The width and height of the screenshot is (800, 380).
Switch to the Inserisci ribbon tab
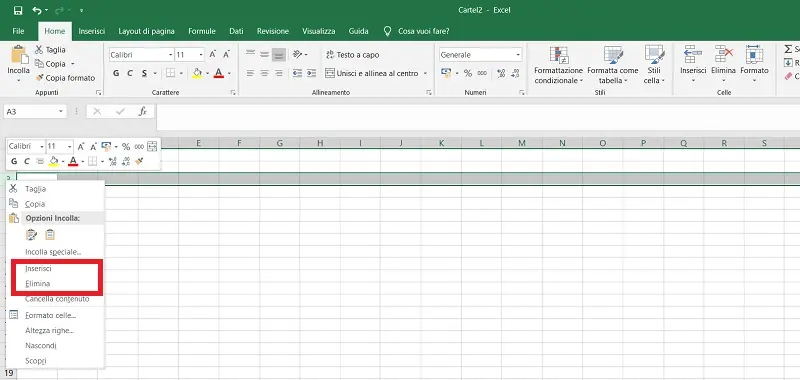click(x=92, y=31)
